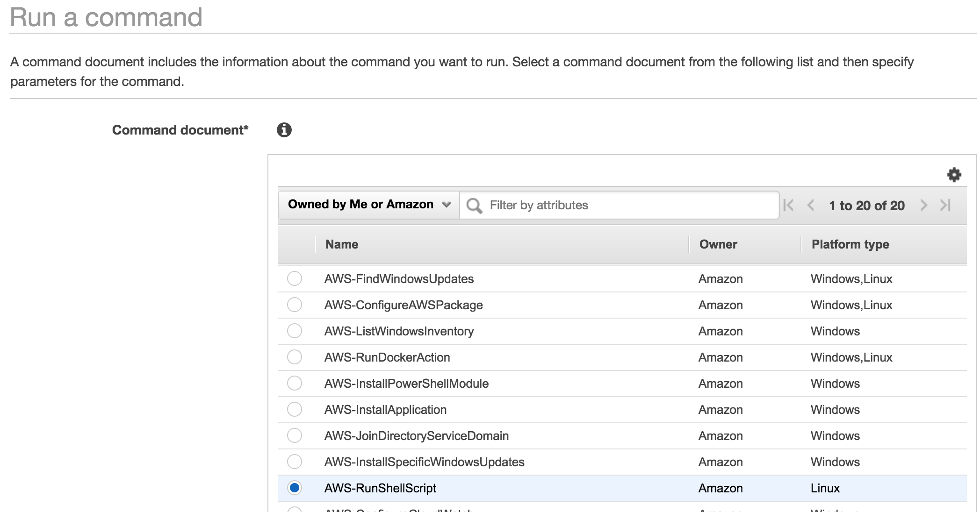This screenshot has height=512, width=980.
Task: Choose AWS-InstallSpecificWindowsUpdates radio option
Action: (x=295, y=462)
